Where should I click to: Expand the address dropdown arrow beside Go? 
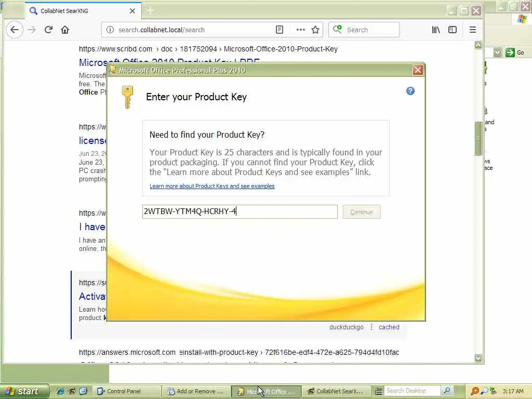click(497, 52)
